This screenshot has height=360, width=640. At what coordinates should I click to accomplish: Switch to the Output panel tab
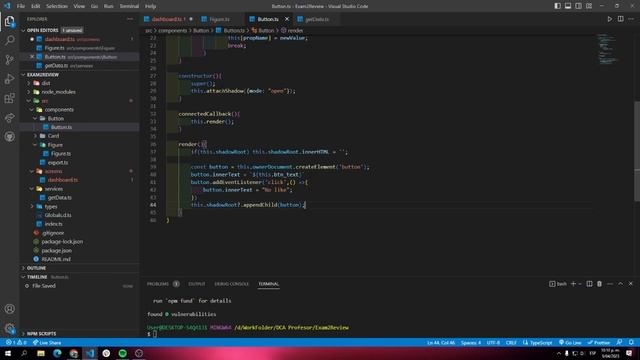click(x=197, y=284)
